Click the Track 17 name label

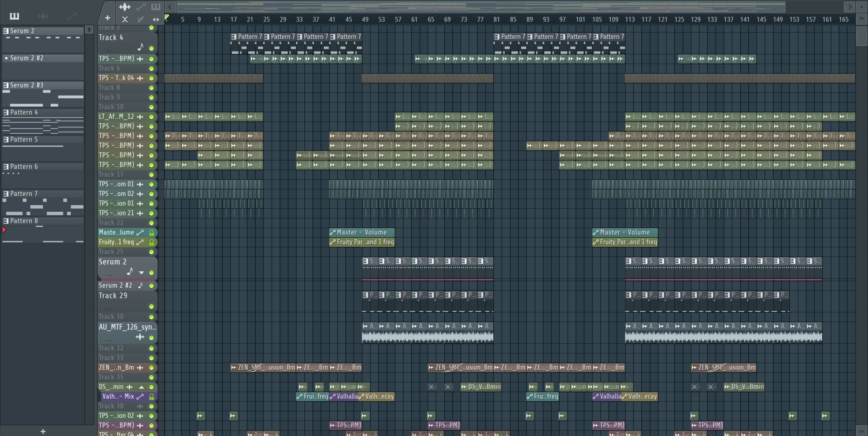click(x=111, y=174)
